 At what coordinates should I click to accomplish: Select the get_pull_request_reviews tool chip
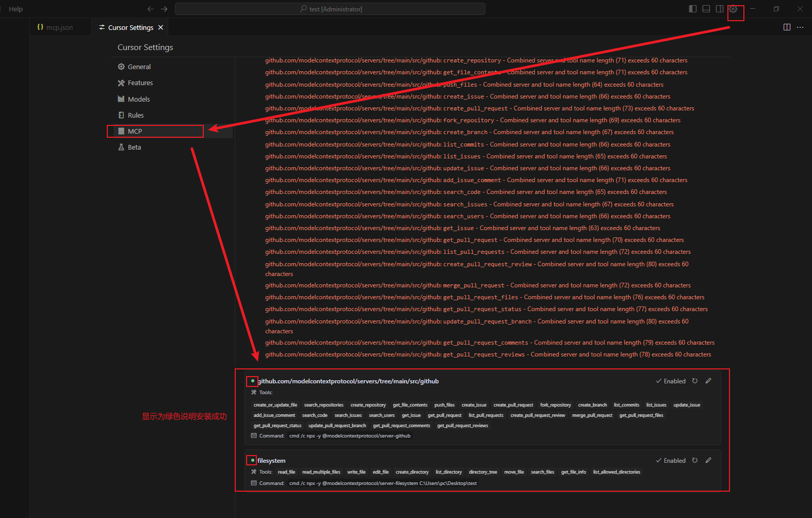coord(463,426)
